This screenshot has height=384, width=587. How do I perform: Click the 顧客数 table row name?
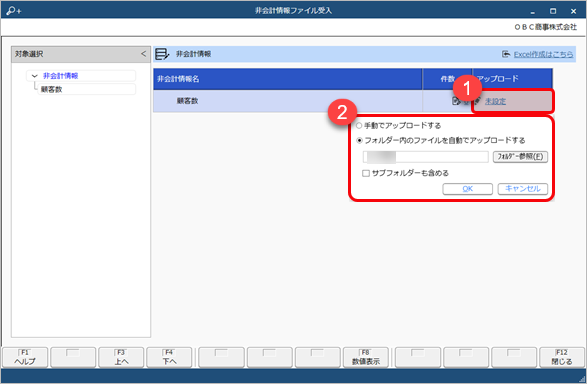click(x=187, y=101)
